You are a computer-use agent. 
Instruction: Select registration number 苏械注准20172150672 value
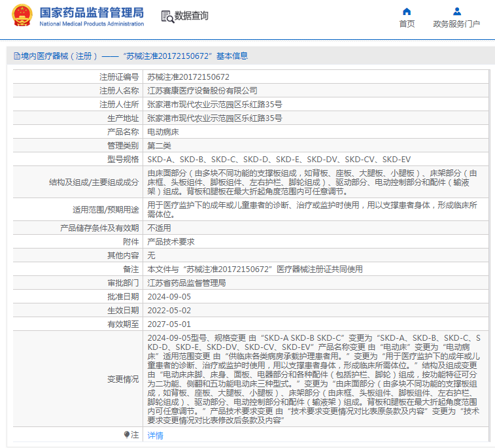(188, 77)
